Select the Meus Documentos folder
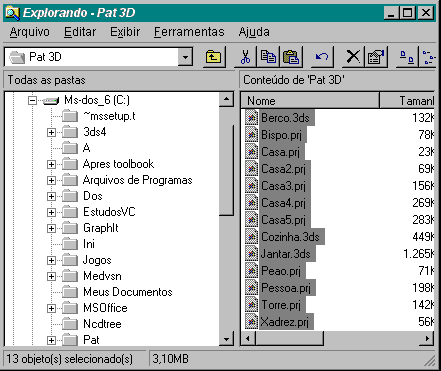Image resolution: width=441 pixels, height=371 pixels. [x=128, y=292]
